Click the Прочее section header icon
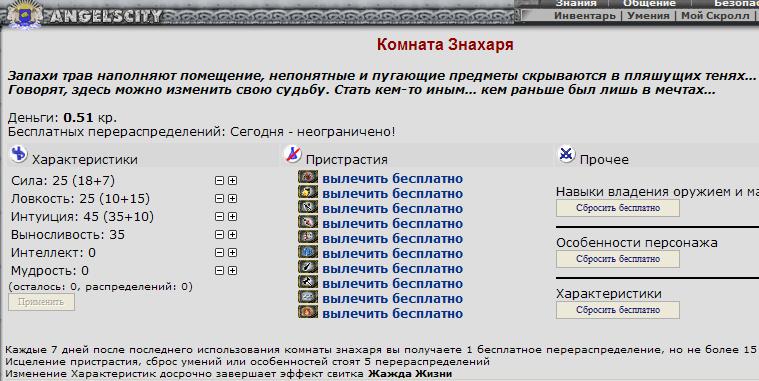 click(566, 154)
